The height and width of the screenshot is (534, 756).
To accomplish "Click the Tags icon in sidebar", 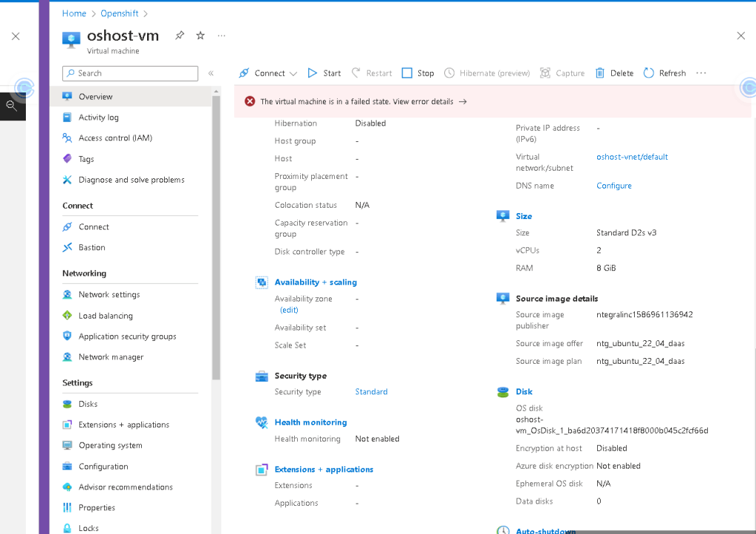I will pyautogui.click(x=67, y=159).
